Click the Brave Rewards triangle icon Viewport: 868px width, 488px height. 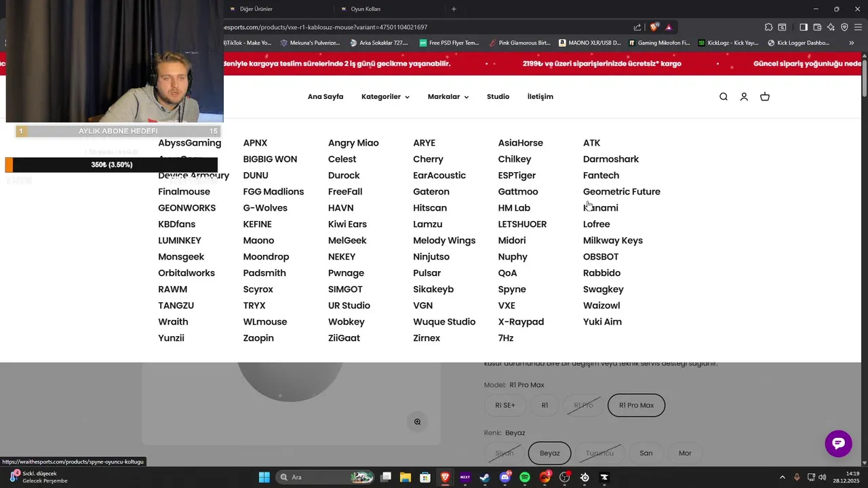coord(669,27)
